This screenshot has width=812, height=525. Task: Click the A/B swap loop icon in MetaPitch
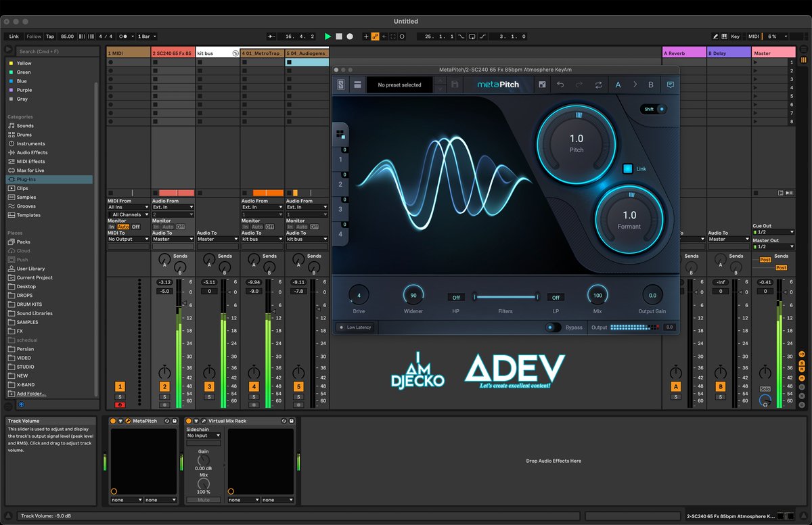(x=599, y=85)
